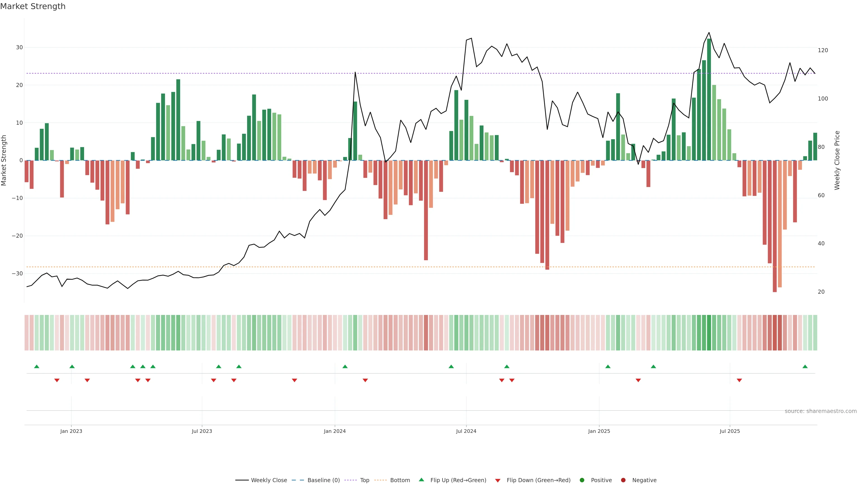Click the Flip Up green triangle legend icon
Viewport: 868px width, 488px height.
coord(421,480)
